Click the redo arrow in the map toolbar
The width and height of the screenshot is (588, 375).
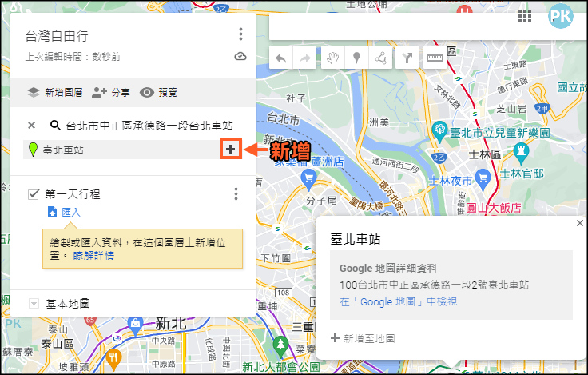point(305,58)
